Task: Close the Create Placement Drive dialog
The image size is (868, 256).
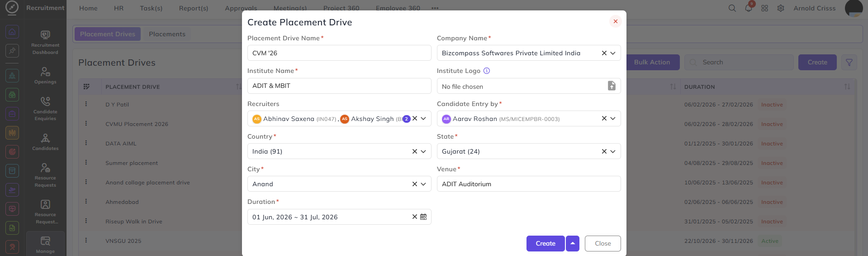Action: (x=615, y=21)
